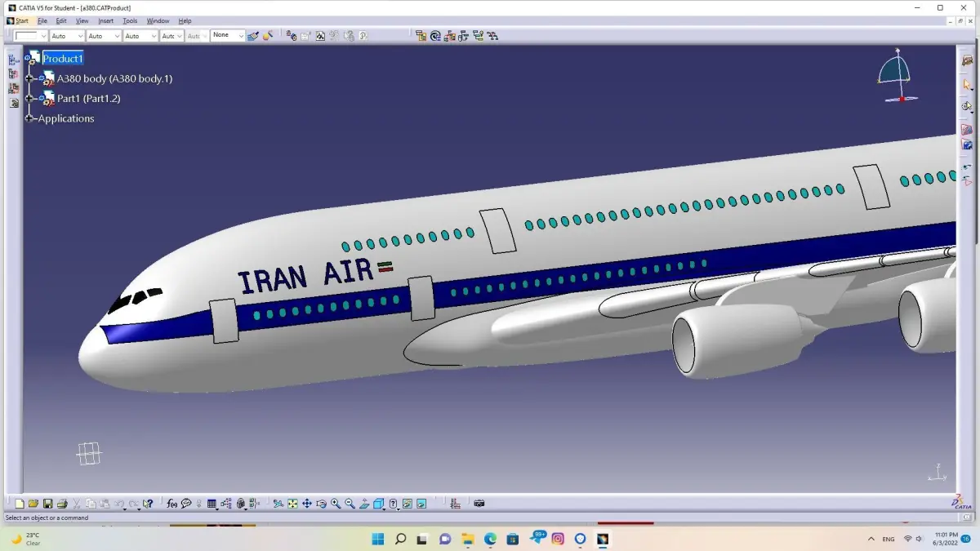Viewport: 980px width, 551px height.
Task: Click the Fly mode airplane icon
Action: click(x=278, y=504)
